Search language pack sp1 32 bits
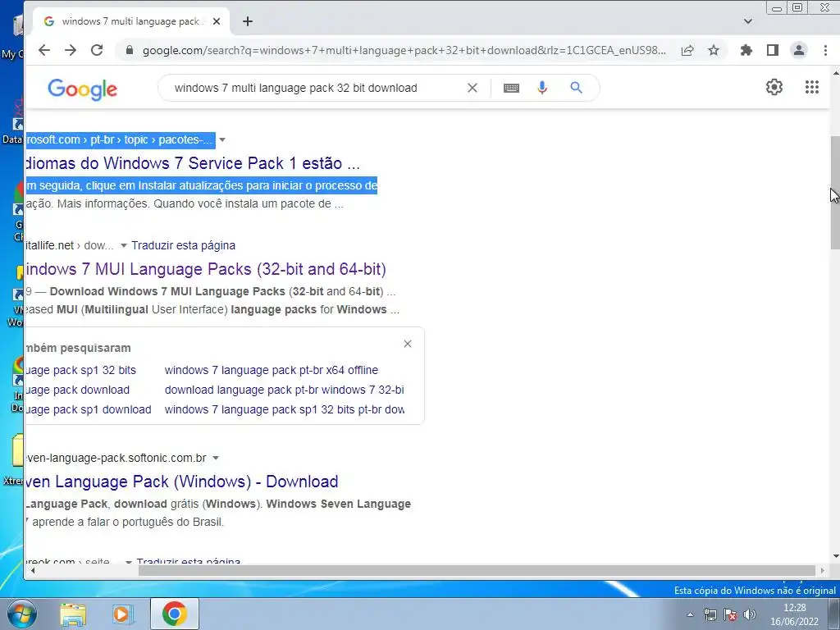840x630 pixels. 81,370
